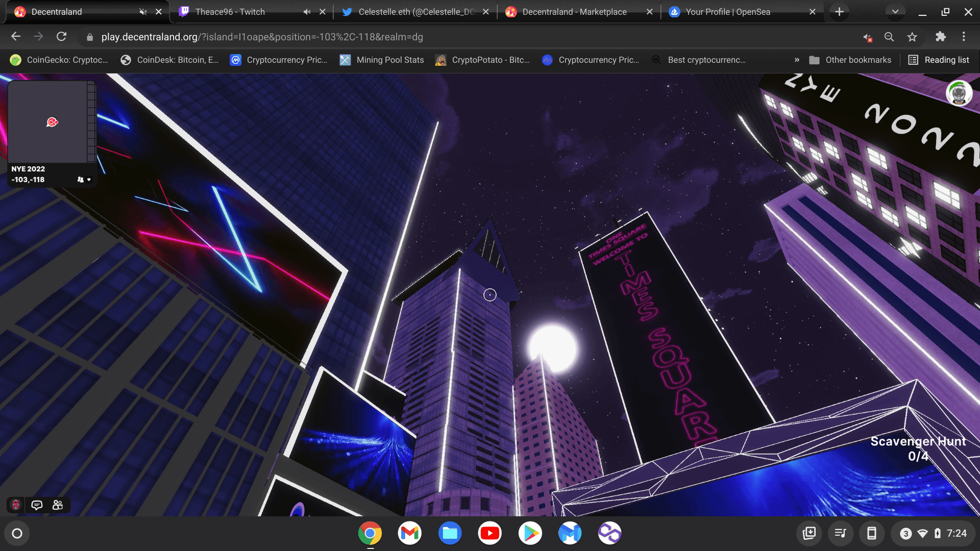Switch to the Decentraland - Marketplace tab
This screenshot has width=980, height=551.
pos(574,12)
